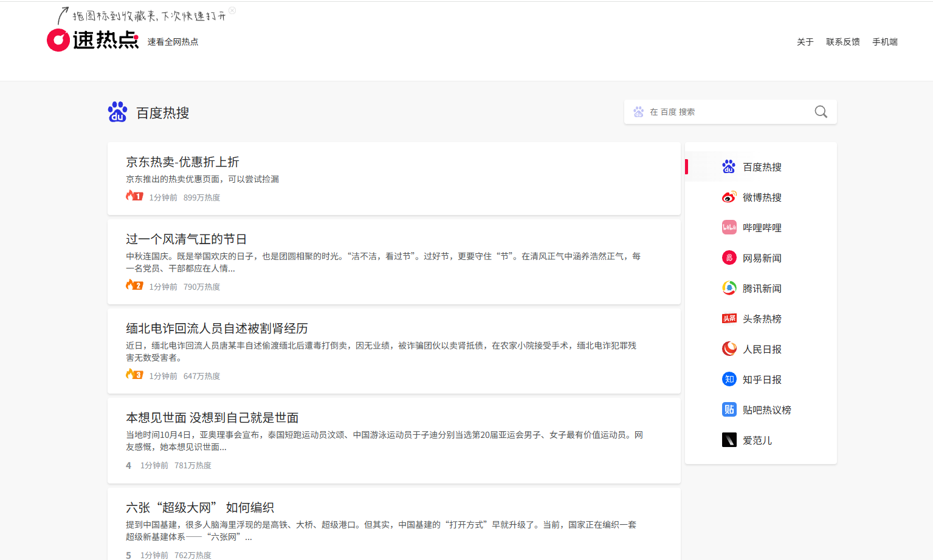Open 腾讯新闻 hot list
The width and height of the screenshot is (933, 560).
[761, 288]
